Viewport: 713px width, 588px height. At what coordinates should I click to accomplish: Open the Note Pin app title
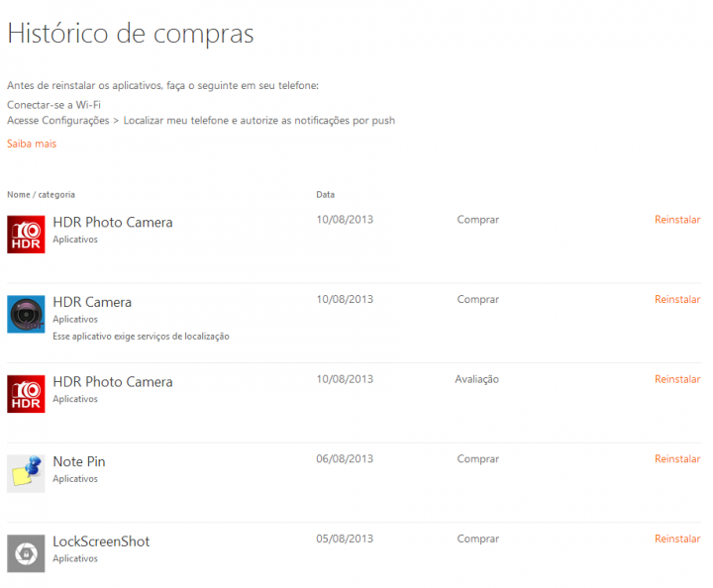pos(79,461)
